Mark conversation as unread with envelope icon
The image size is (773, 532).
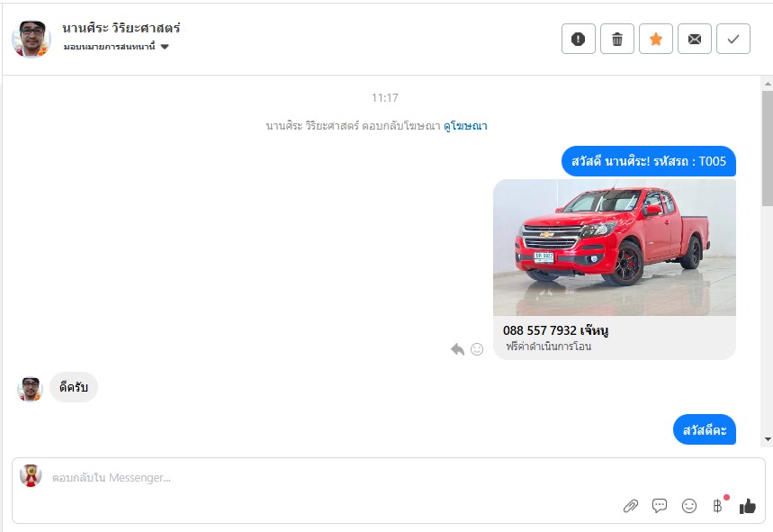(695, 39)
